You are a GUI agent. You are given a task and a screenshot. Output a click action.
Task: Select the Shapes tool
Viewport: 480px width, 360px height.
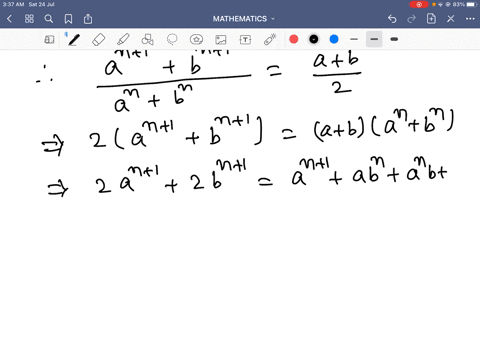[147, 40]
